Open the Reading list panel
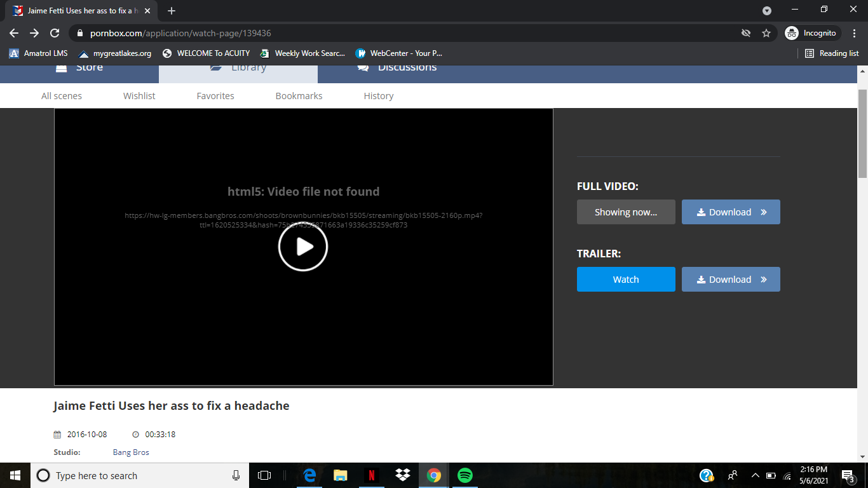Viewport: 868px width, 488px height. (832, 53)
